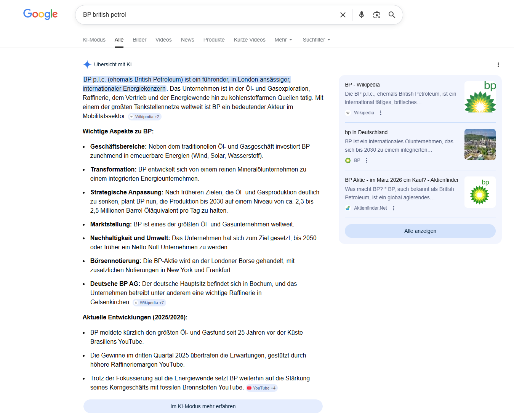
Task: Switch to the Bilder tab
Action: (139, 40)
